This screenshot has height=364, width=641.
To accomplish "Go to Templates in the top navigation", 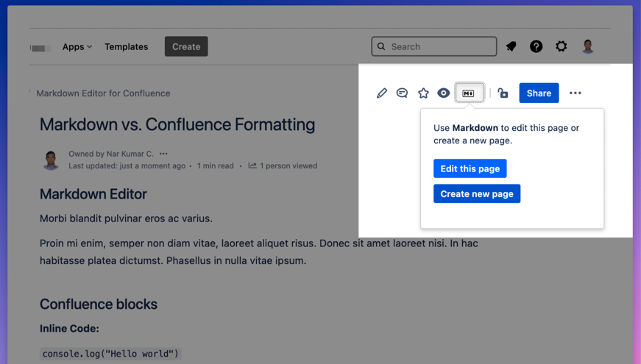I will click(126, 46).
